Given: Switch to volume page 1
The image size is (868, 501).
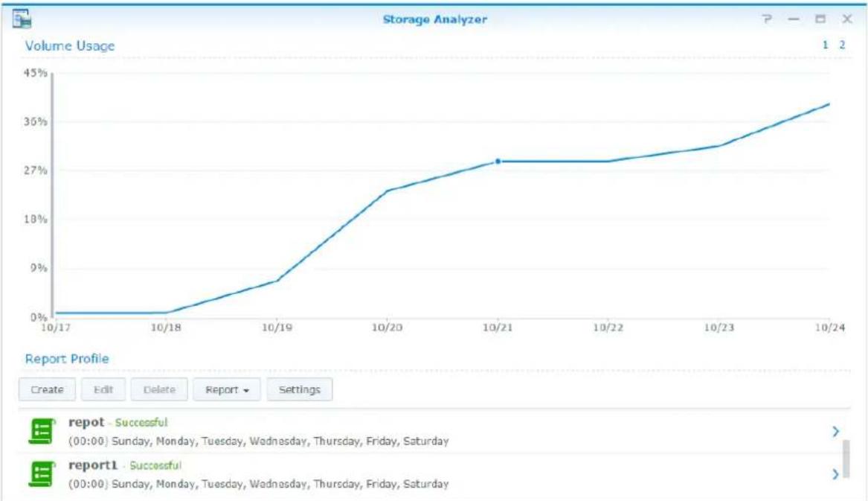Looking at the screenshot, I should point(826,45).
